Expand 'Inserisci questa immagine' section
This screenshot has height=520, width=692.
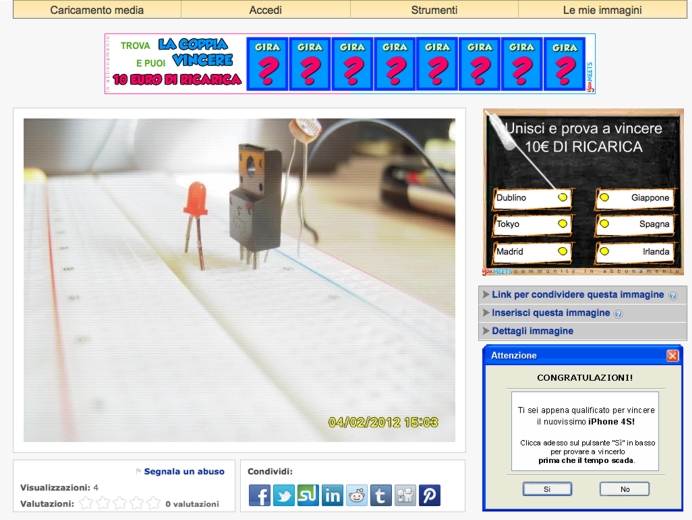(x=550, y=313)
